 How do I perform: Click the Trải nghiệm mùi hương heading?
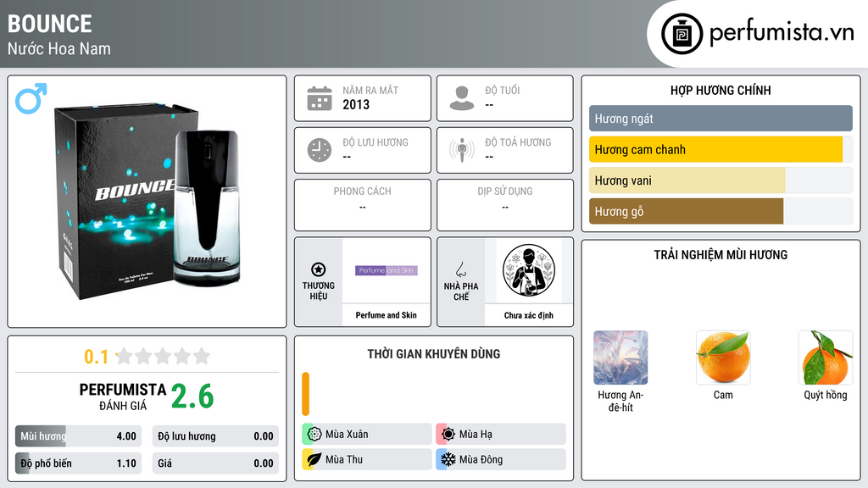[x=721, y=254]
